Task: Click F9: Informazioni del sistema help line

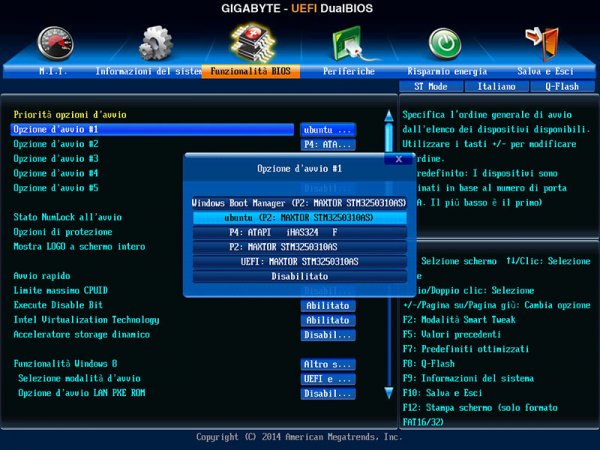Action: point(468,378)
